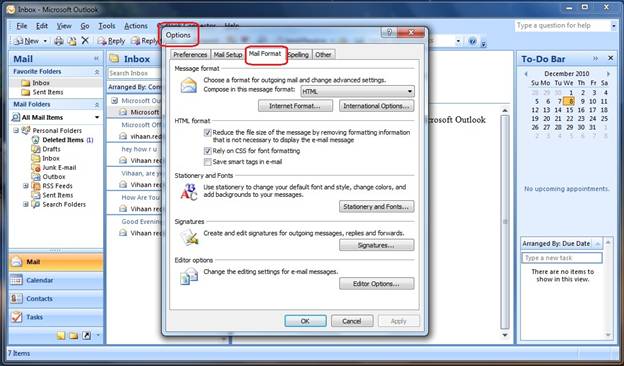Click the Reply toolbar button
The height and width of the screenshot is (366, 624).
(x=111, y=41)
